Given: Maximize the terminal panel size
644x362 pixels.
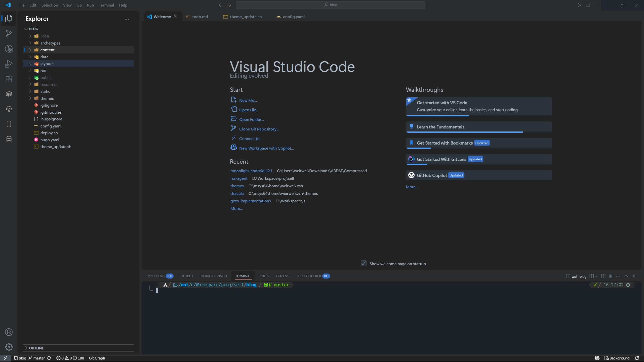Looking at the screenshot, I should click(x=626, y=276).
